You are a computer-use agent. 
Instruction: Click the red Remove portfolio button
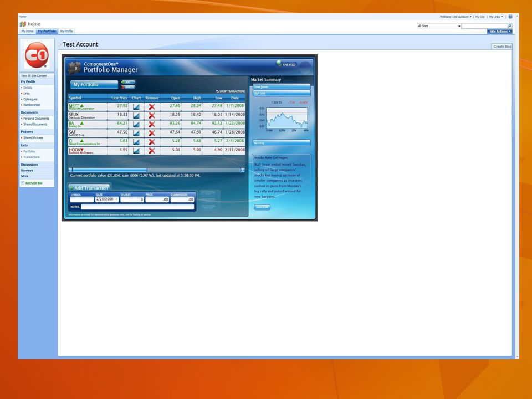pyautogui.click(x=128, y=87)
